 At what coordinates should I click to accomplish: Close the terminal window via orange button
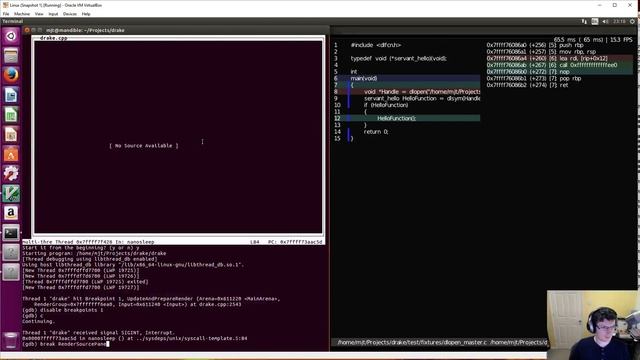click(x=27, y=30)
